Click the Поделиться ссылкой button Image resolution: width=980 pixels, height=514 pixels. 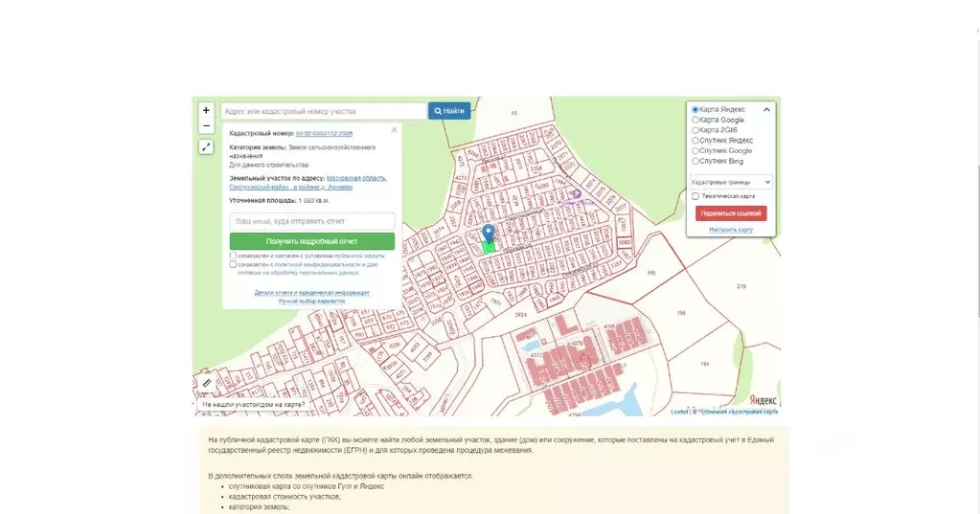731,212
